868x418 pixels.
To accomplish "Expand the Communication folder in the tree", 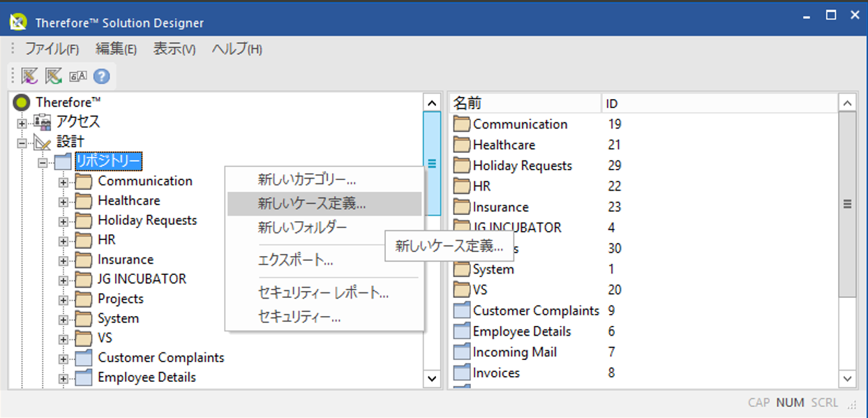I will pyautogui.click(x=63, y=182).
